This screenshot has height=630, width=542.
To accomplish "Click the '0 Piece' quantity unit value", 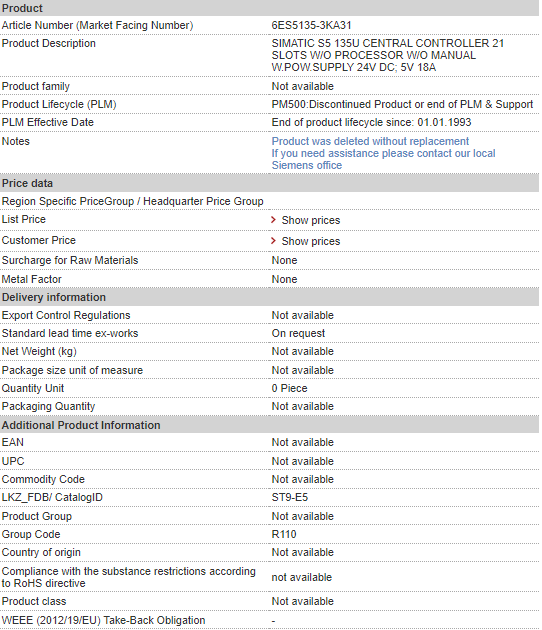I will pyautogui.click(x=289, y=389).
